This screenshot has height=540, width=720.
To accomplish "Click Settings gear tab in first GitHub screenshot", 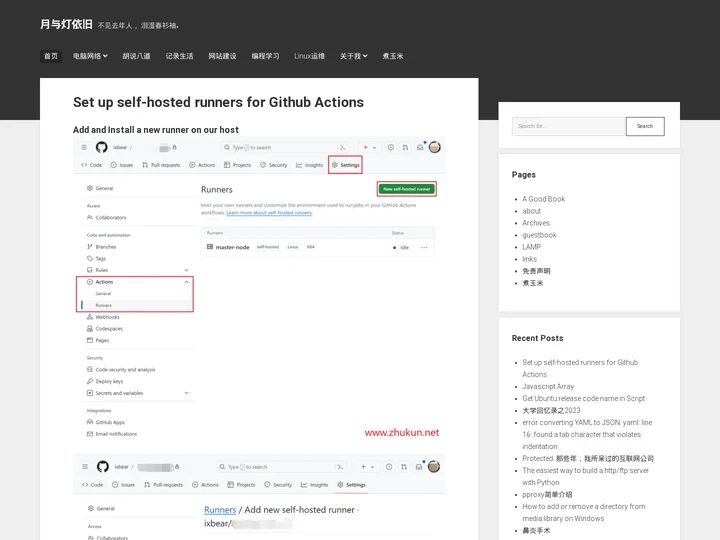I will pos(345,165).
